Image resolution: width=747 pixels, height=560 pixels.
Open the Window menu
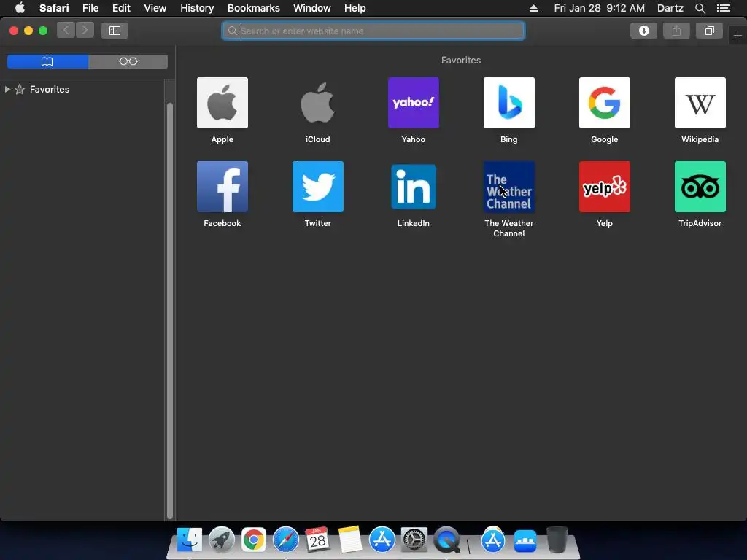click(312, 8)
